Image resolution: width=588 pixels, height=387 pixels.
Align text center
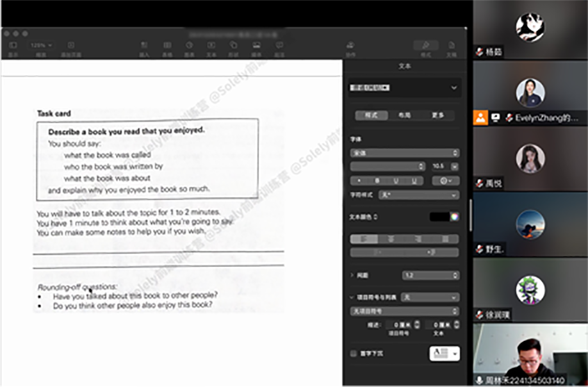(391, 239)
